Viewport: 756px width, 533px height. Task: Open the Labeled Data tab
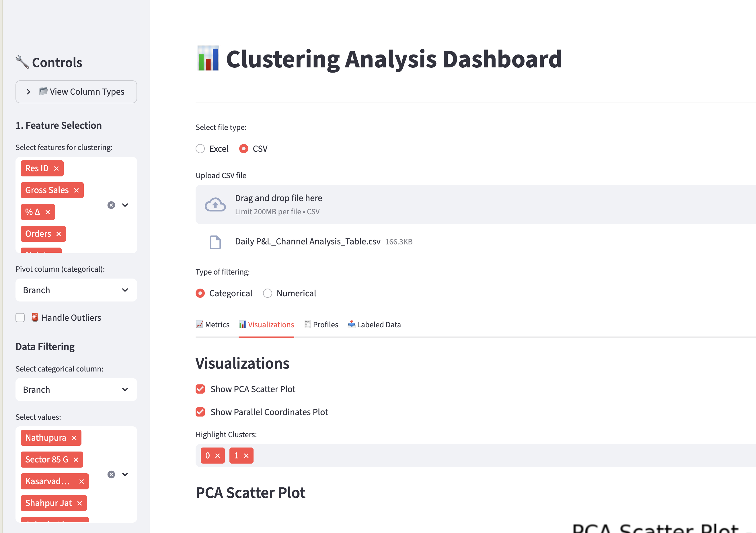click(x=374, y=324)
